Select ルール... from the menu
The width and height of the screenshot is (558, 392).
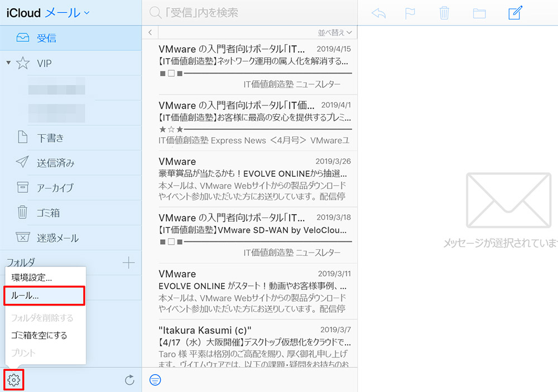click(x=45, y=296)
